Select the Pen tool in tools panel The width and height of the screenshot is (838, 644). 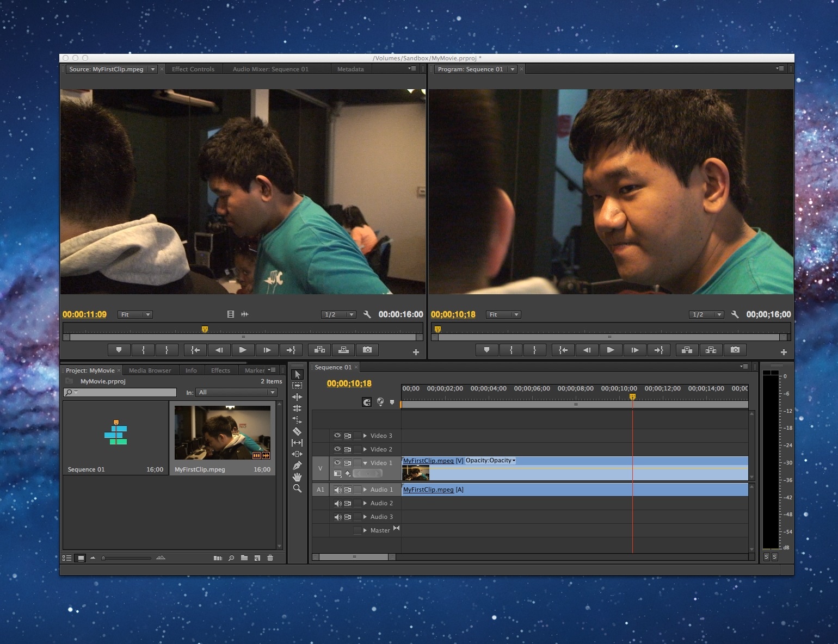(297, 466)
